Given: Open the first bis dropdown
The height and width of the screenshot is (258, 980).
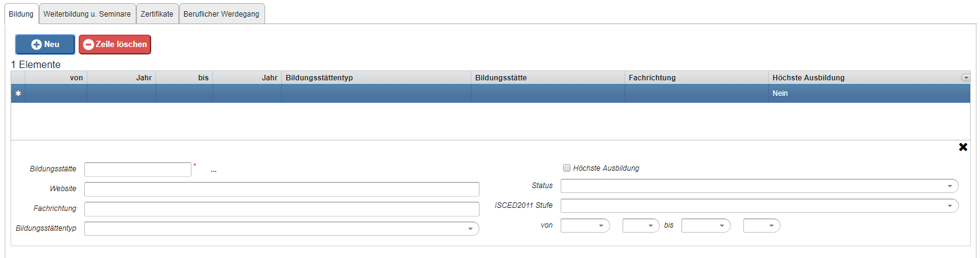Looking at the screenshot, I should 721,226.
